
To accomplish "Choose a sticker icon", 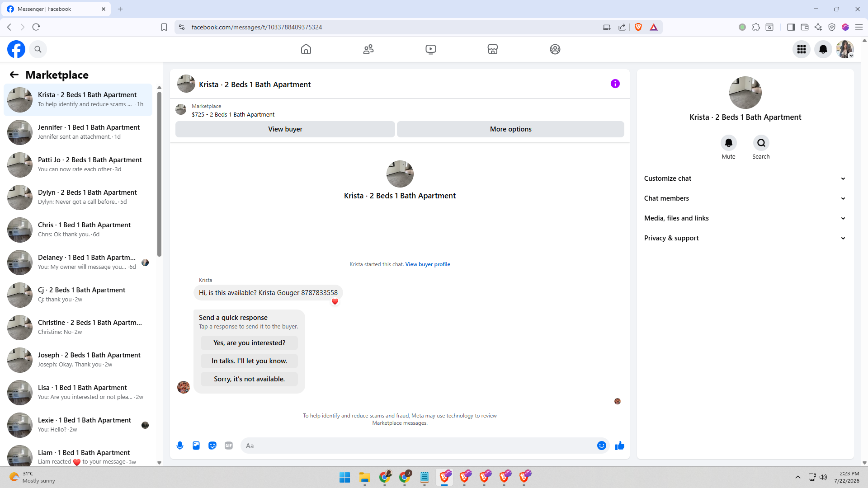I will click(x=212, y=446).
